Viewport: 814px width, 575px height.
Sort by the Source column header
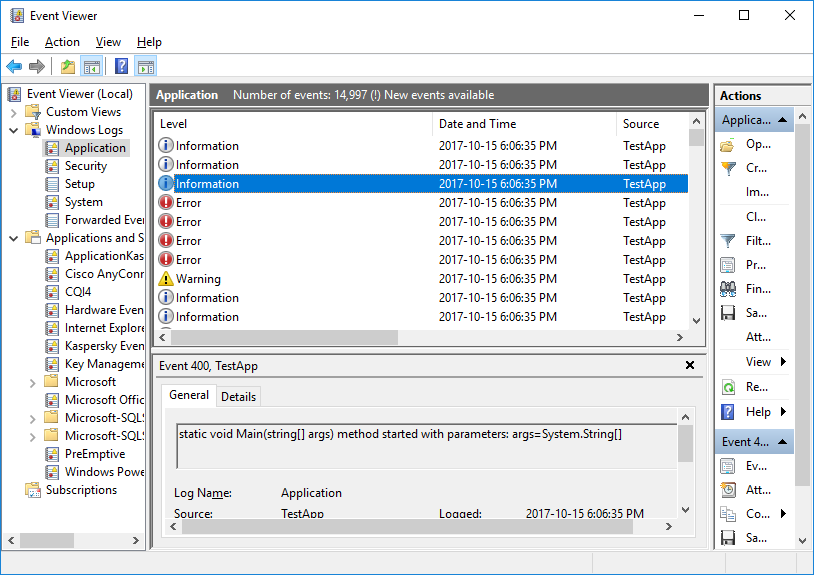pos(653,124)
